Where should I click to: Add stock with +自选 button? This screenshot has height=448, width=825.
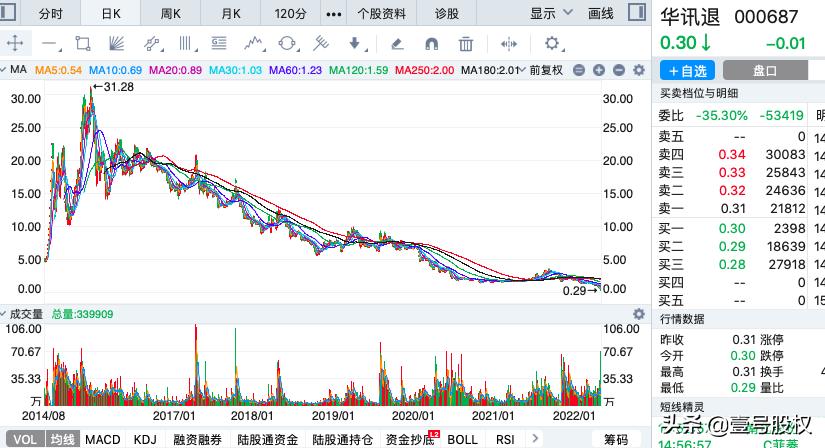tap(687, 70)
